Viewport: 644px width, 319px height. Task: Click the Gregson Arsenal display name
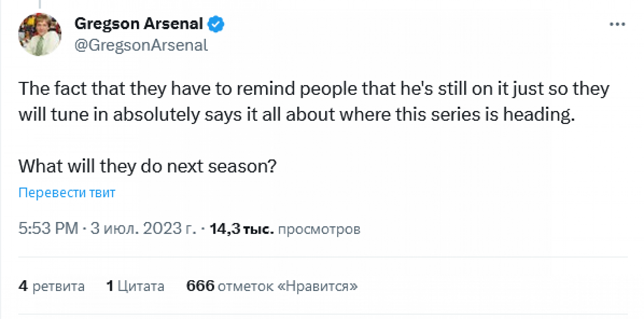point(139,24)
